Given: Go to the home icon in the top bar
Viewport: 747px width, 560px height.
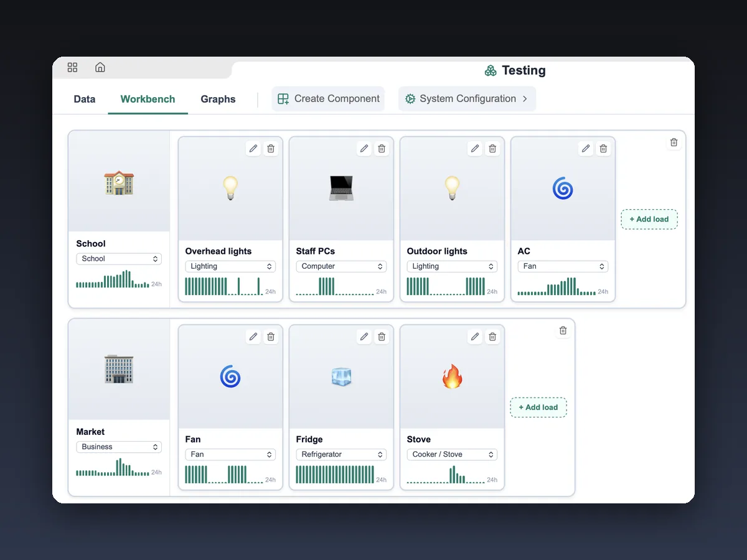Looking at the screenshot, I should pyautogui.click(x=100, y=67).
